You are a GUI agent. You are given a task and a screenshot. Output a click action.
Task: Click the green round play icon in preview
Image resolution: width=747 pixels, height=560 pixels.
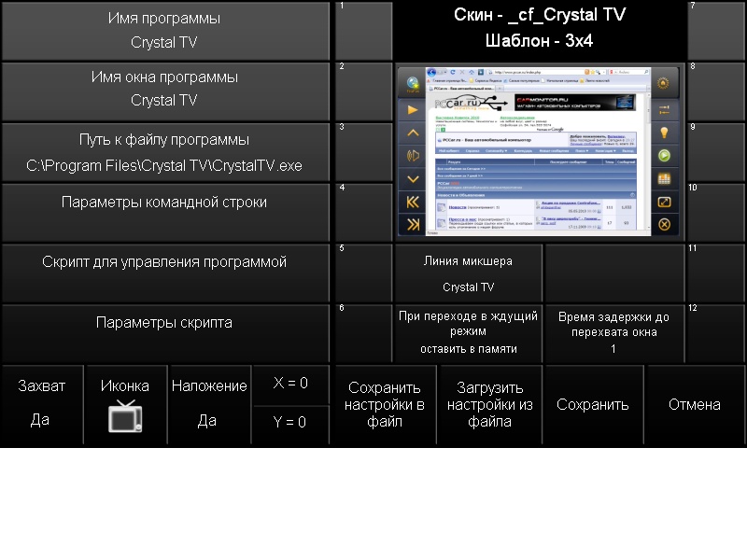click(664, 156)
